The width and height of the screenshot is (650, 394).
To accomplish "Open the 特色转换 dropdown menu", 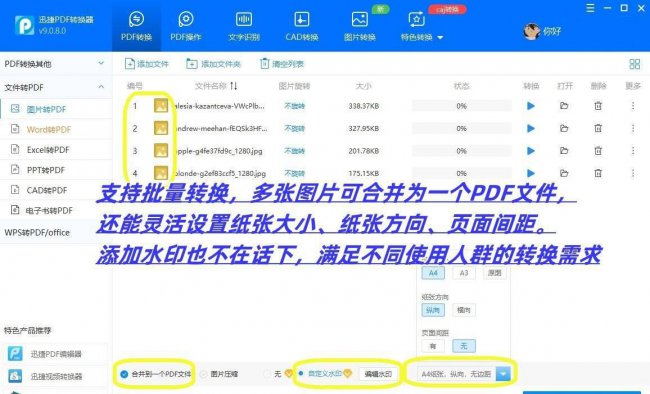I will pyautogui.click(x=422, y=26).
